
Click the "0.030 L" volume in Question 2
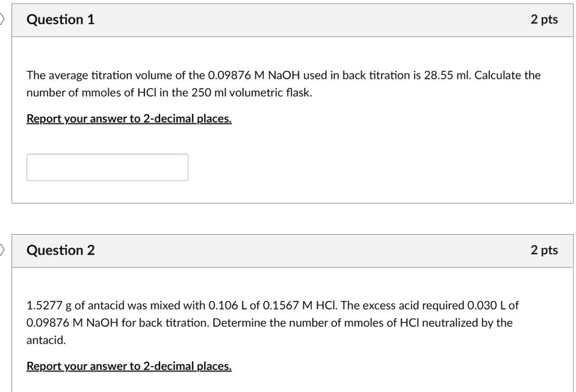point(486,306)
